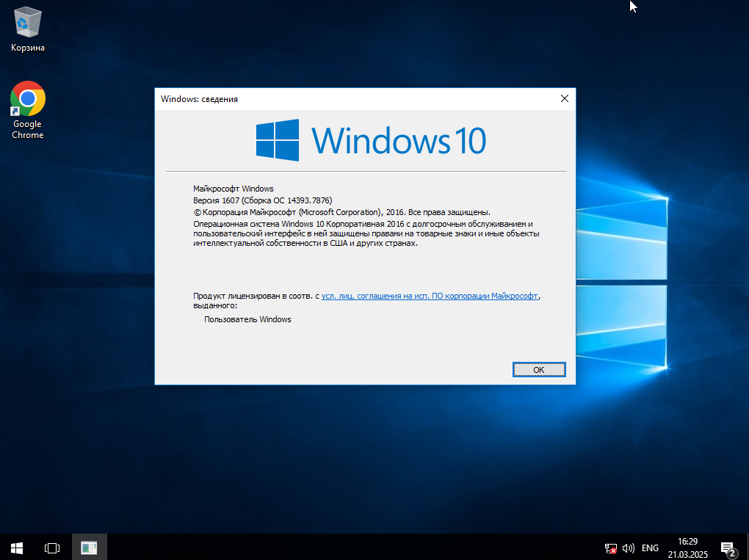
Task: Switch input language via ENG indicator
Action: [650, 548]
